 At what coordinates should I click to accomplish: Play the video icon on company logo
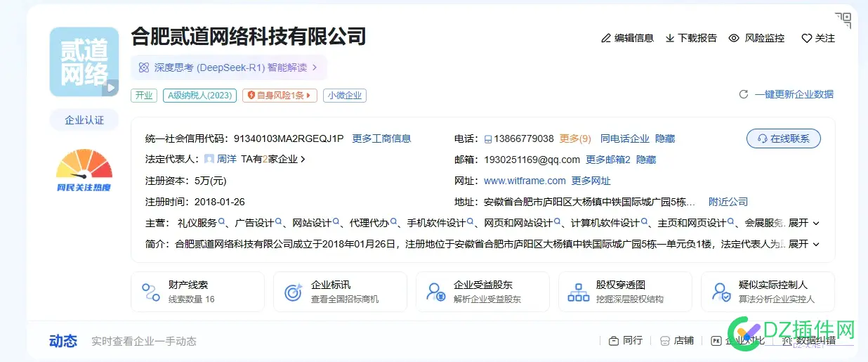(110, 88)
